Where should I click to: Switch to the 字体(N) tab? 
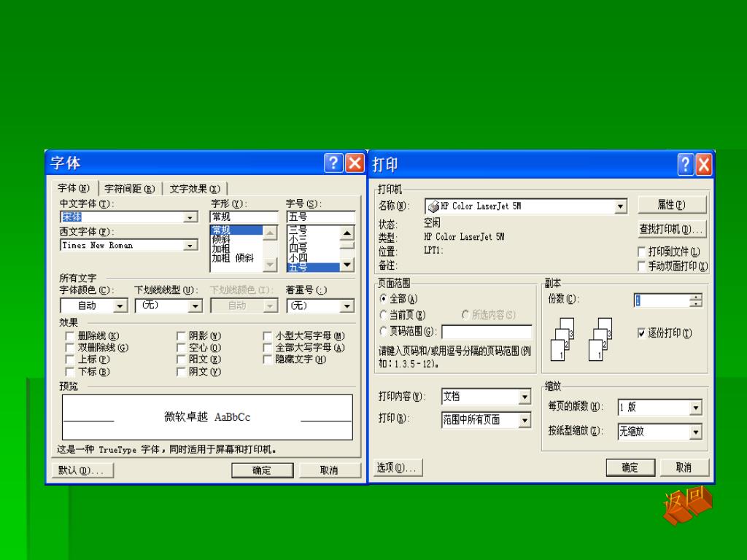[x=74, y=188]
